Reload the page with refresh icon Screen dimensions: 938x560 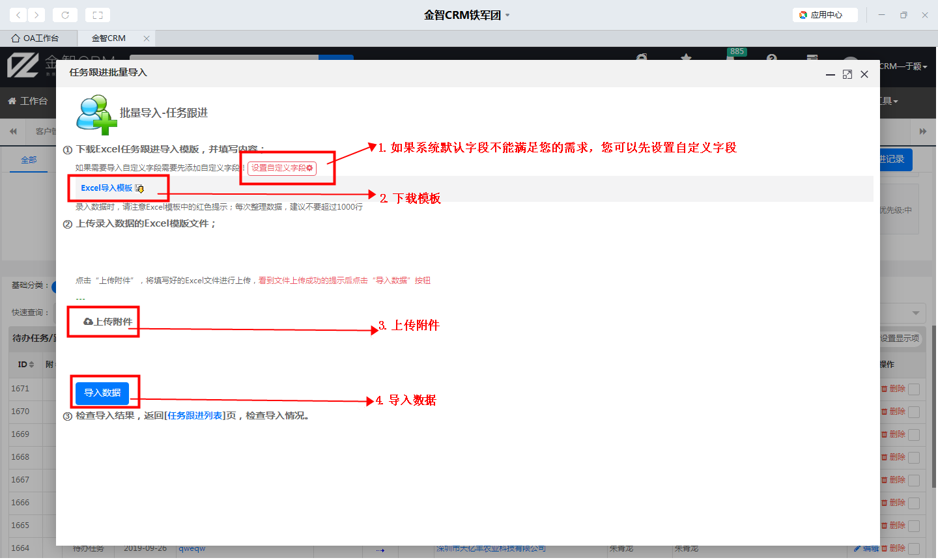pyautogui.click(x=65, y=14)
